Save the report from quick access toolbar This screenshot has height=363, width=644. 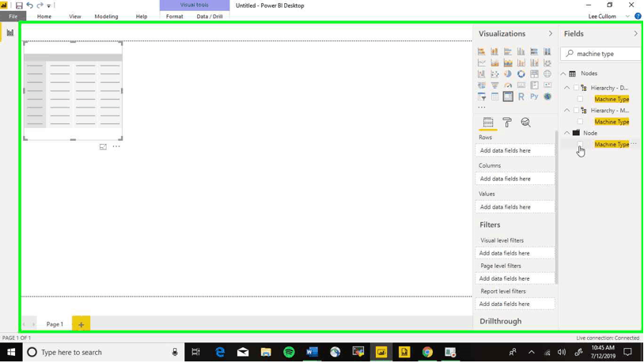[19, 6]
